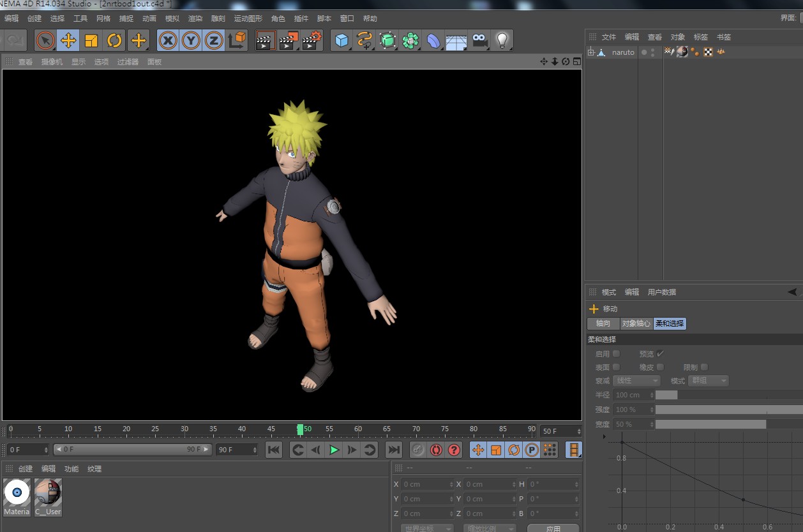
Task: Toggle the autokeying button
Action: [x=436, y=450]
